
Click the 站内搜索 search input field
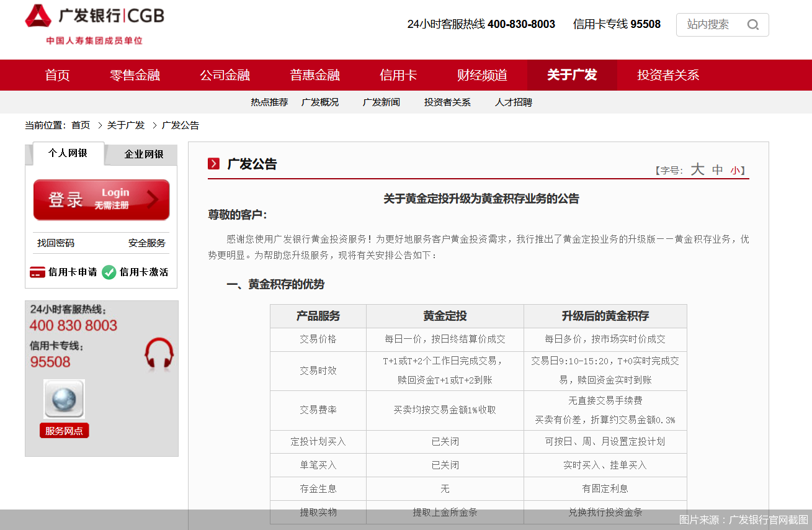pos(709,25)
